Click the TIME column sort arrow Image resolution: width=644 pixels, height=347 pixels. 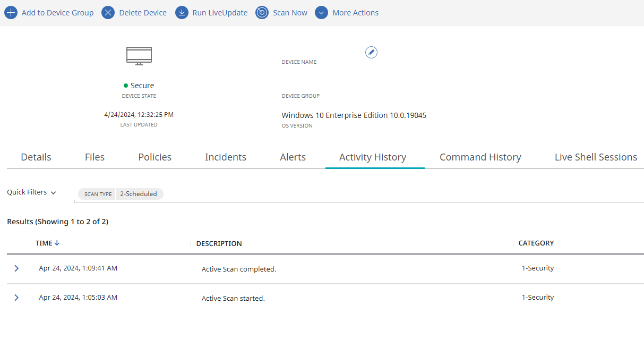coord(57,243)
